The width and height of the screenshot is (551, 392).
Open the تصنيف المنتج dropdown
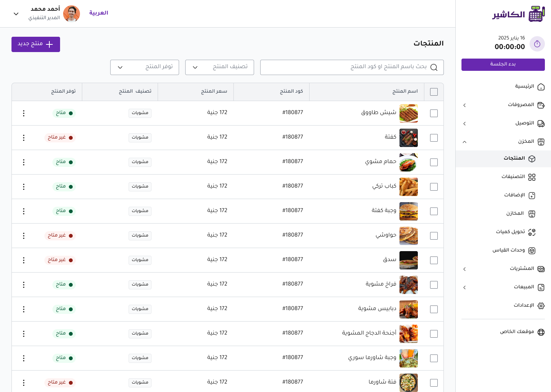click(220, 67)
